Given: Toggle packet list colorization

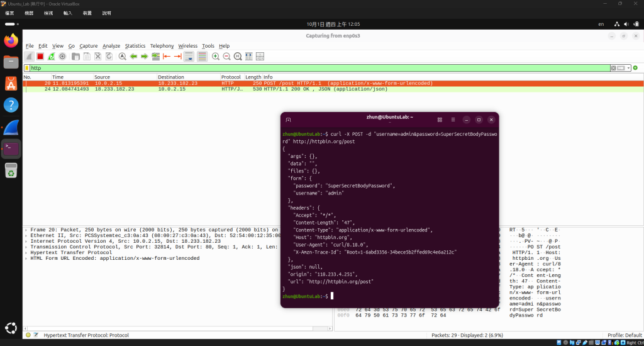Looking at the screenshot, I should click(x=202, y=56).
